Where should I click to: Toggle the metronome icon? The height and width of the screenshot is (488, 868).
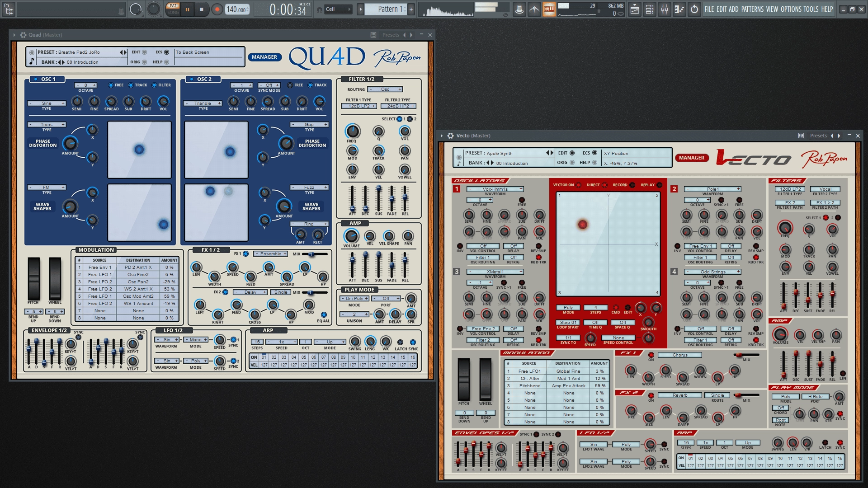point(519,9)
